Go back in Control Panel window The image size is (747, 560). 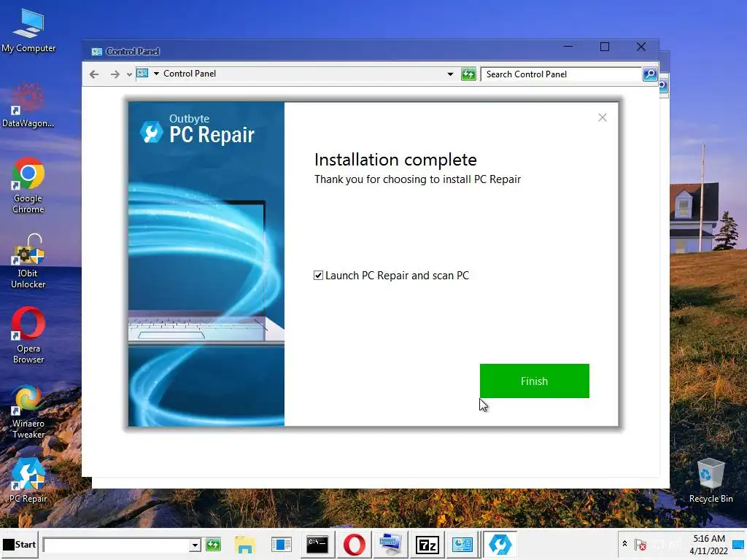pos(94,74)
